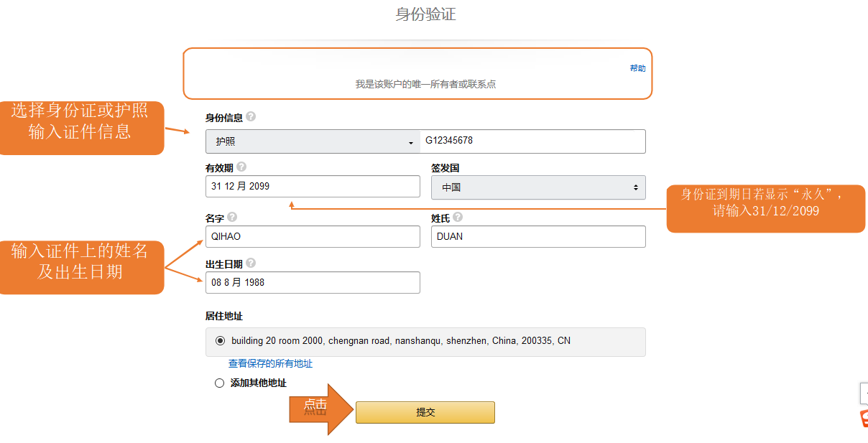Focus the passport number field G12345678
This screenshot has height=443, width=868.
pyautogui.click(x=532, y=141)
